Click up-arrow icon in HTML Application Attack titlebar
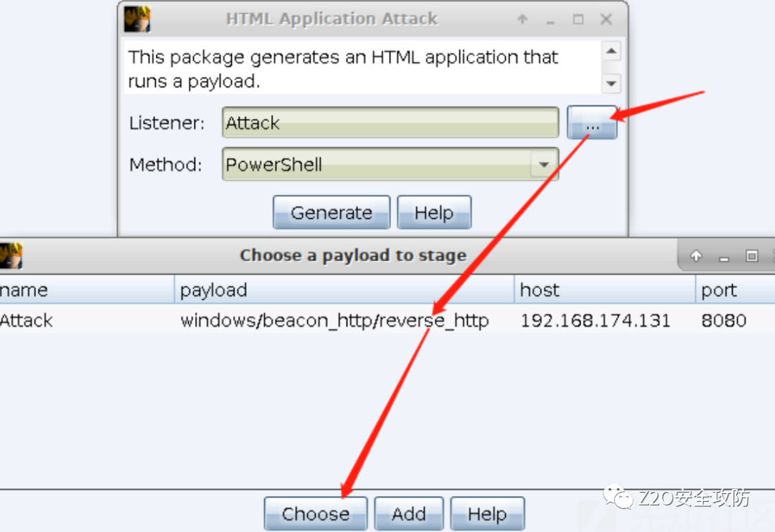The width and height of the screenshot is (775, 532). click(522, 19)
